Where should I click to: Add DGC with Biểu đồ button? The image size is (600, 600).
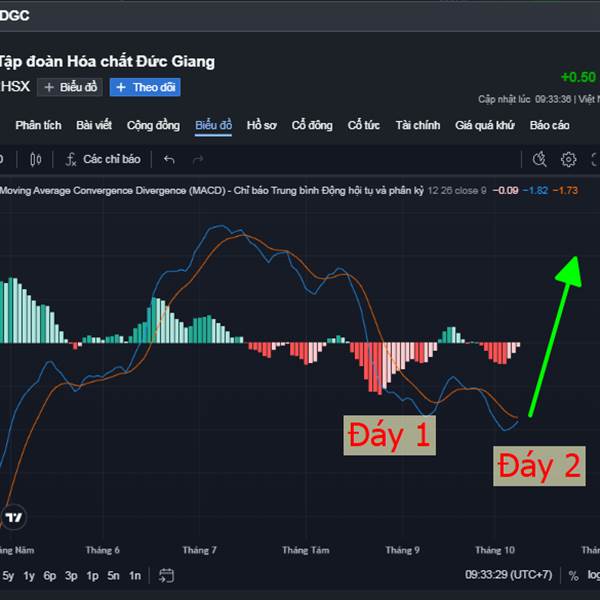point(70,87)
